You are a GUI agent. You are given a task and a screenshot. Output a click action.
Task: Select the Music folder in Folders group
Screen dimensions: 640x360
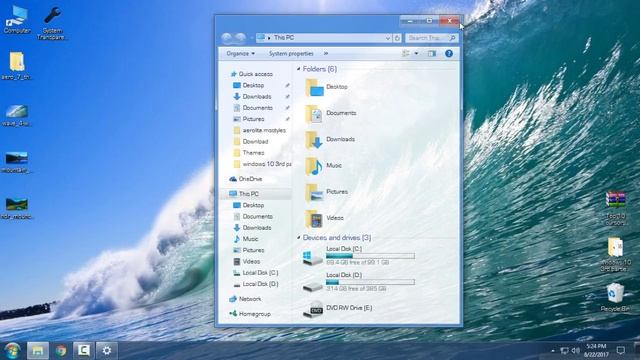tap(323, 166)
